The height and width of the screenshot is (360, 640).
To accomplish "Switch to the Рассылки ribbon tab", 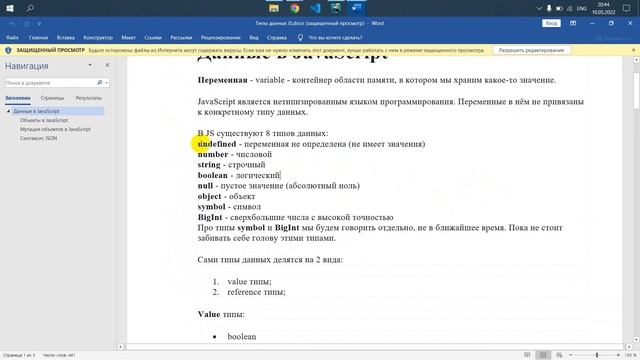I will [181, 38].
